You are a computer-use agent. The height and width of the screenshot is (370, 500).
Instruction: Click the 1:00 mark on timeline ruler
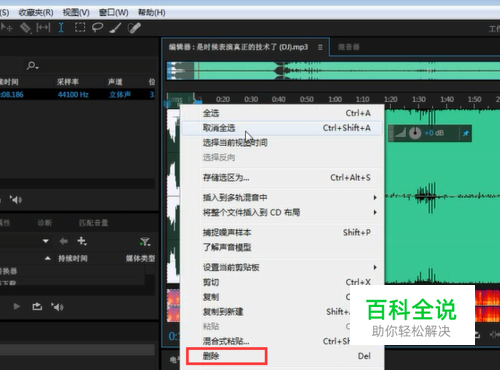tap(335, 99)
